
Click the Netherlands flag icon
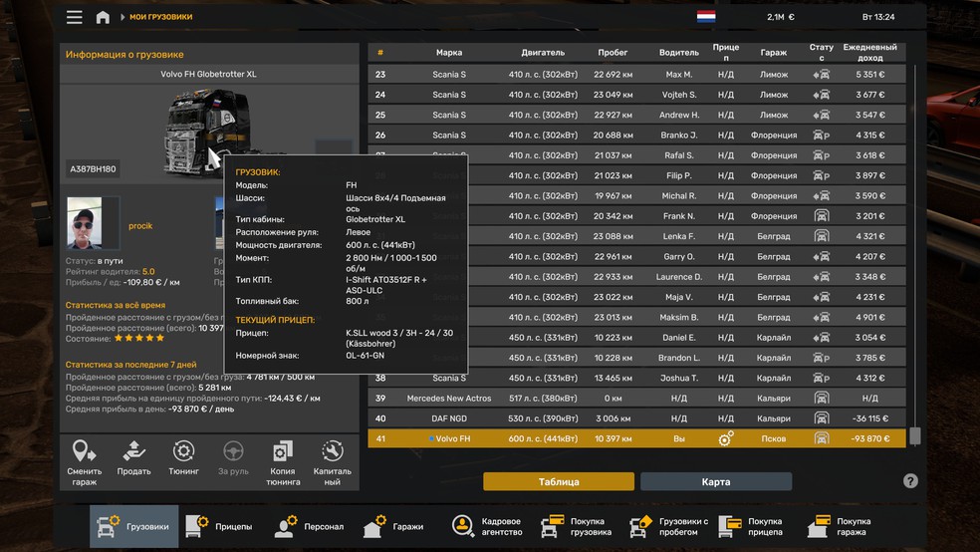click(706, 17)
